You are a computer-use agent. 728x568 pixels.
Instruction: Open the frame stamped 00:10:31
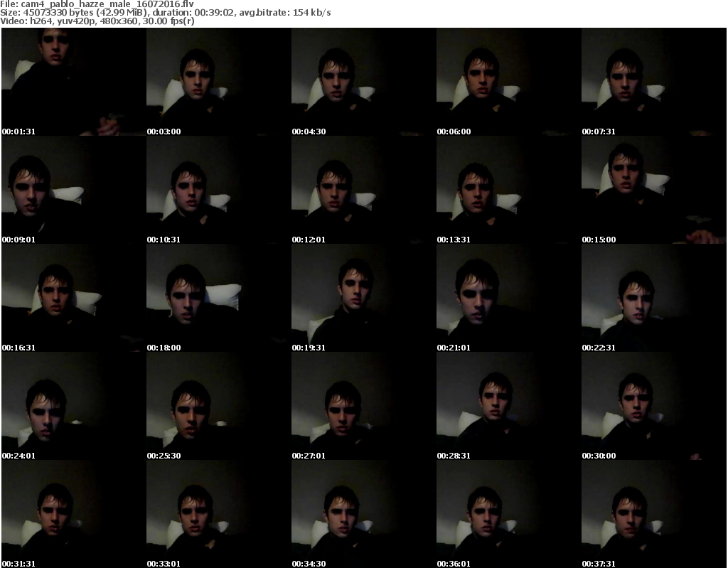(219, 190)
